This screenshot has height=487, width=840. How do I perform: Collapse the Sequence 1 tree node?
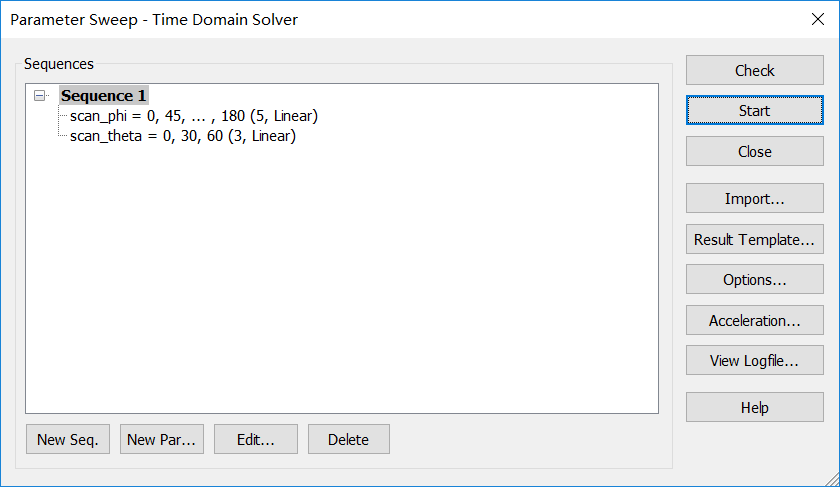pos(39,96)
